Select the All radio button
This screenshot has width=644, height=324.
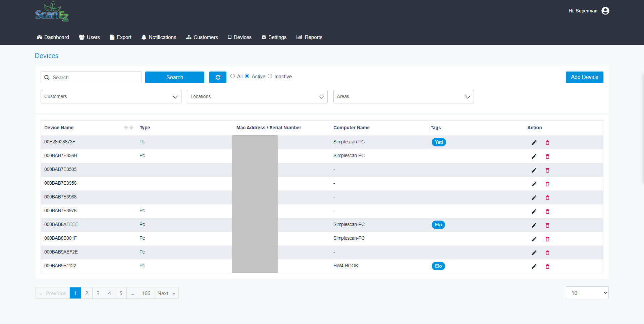(233, 76)
